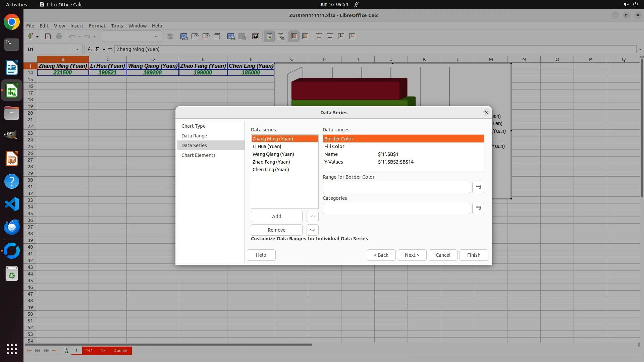The height and width of the screenshot is (362, 644).
Task: Open the chart element selector dropdown
Action: tap(156, 37)
